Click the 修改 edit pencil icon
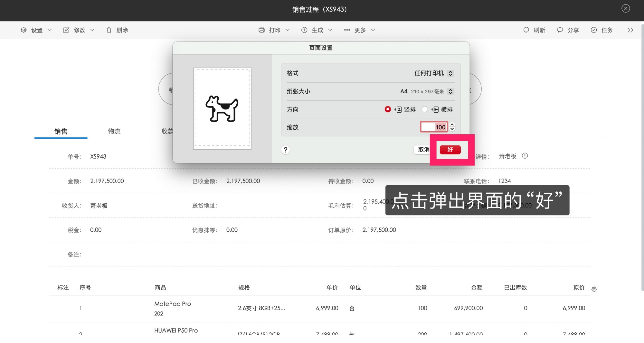 [x=66, y=30]
